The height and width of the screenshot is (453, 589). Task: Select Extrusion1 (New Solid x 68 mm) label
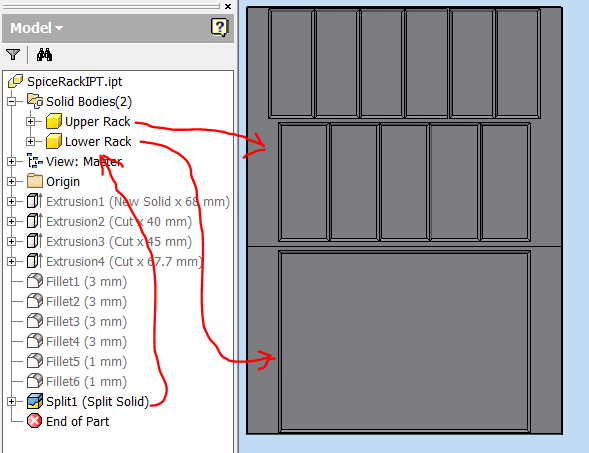tap(138, 202)
